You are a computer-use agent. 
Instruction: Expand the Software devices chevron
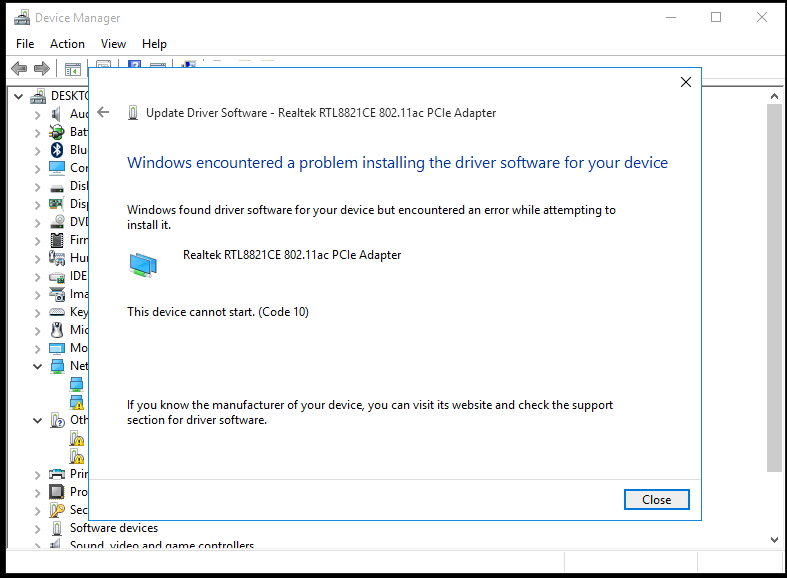[x=38, y=529]
